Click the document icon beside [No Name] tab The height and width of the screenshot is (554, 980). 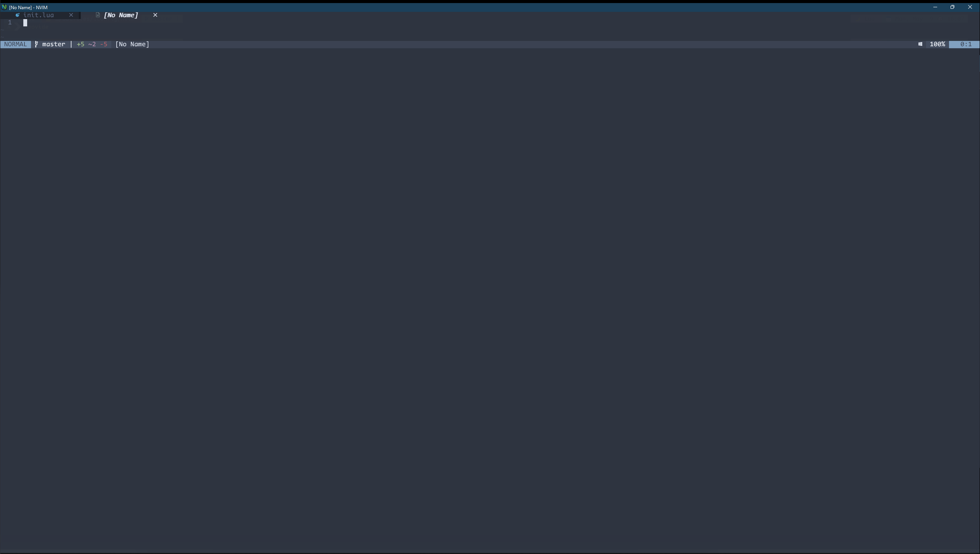[x=98, y=15]
